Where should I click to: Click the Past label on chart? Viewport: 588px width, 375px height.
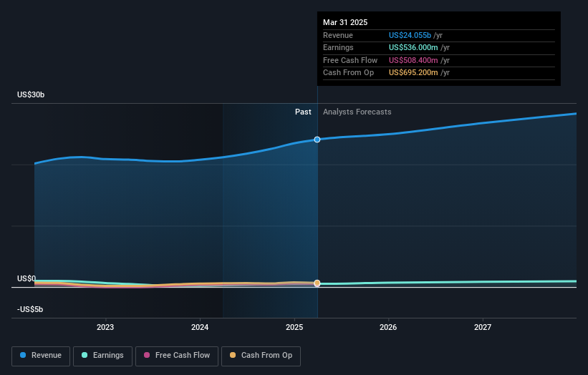click(303, 112)
